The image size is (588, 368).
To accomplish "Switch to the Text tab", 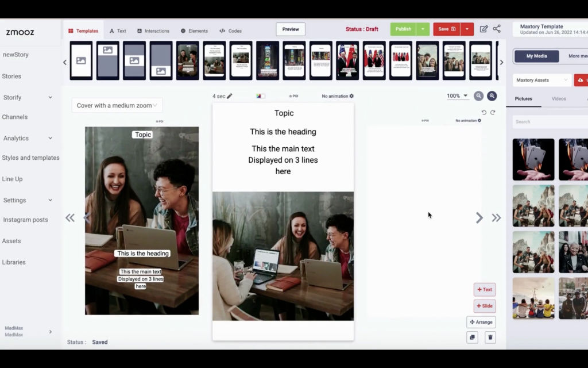I will pos(118,31).
